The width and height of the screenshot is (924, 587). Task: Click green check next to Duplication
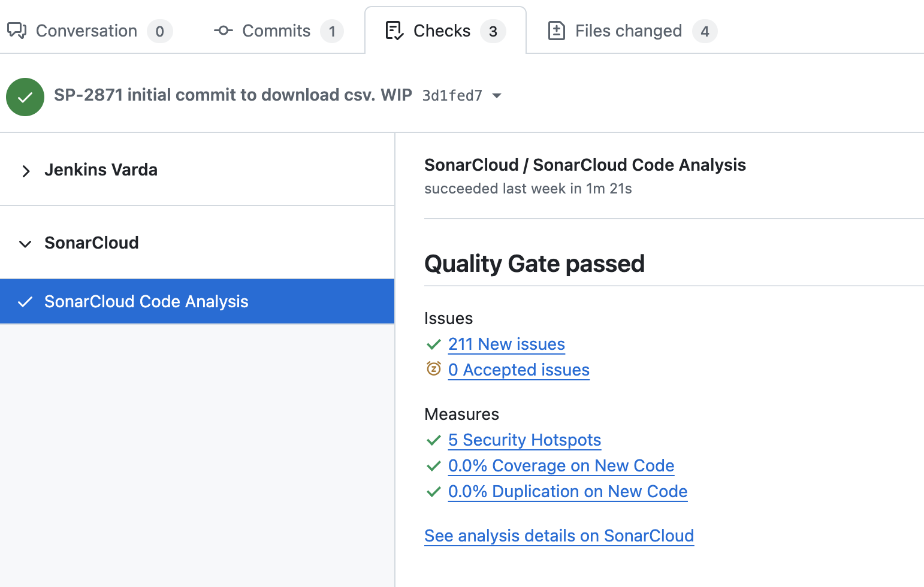click(x=434, y=492)
